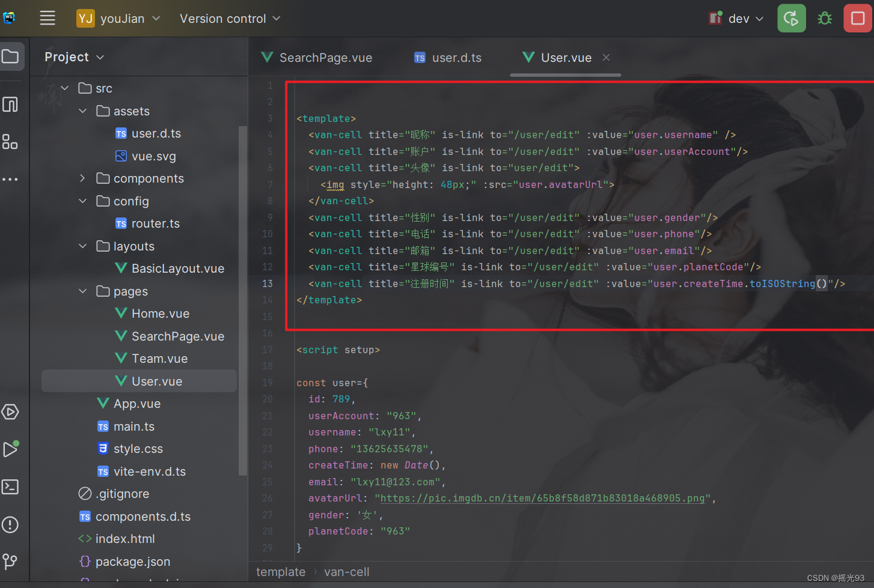874x588 pixels.
Task: Click the WebStorm logo icon
Action: [10, 18]
